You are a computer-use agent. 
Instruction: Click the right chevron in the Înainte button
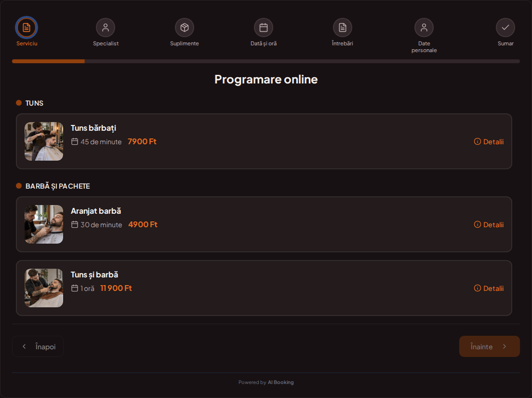505,346
